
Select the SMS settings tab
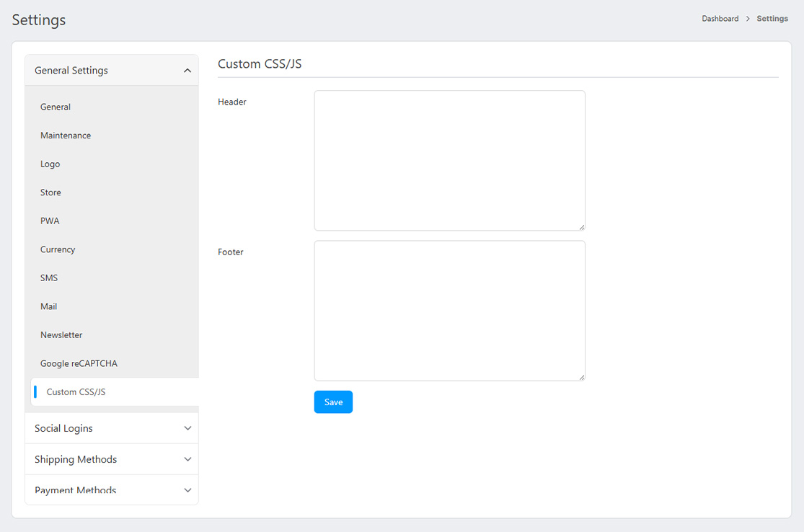point(49,278)
